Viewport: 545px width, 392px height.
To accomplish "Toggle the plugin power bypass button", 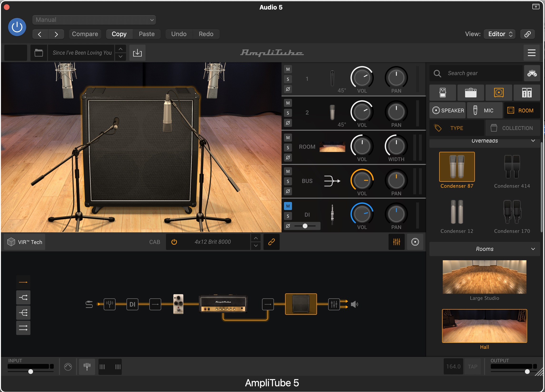I will (x=17, y=27).
